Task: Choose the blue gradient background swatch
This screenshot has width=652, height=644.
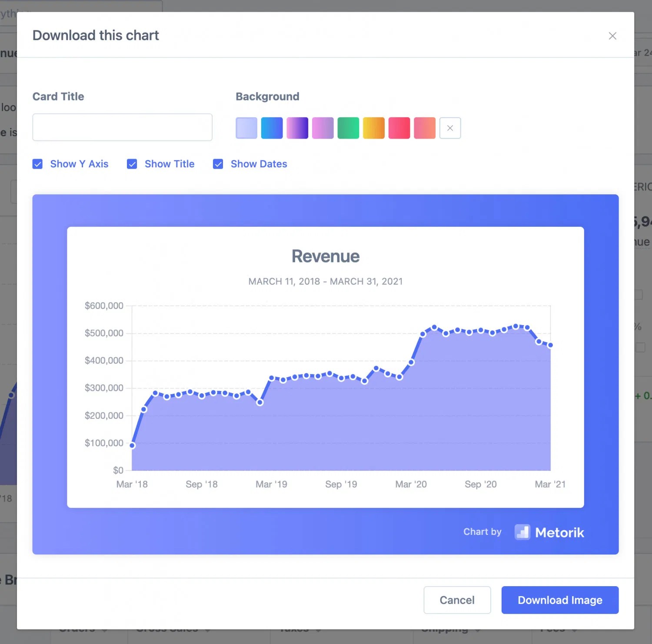Action: (x=272, y=128)
